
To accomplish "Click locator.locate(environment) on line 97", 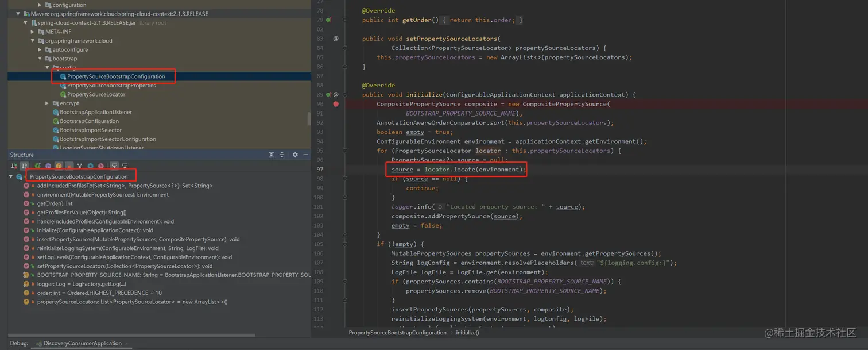I will tap(474, 170).
